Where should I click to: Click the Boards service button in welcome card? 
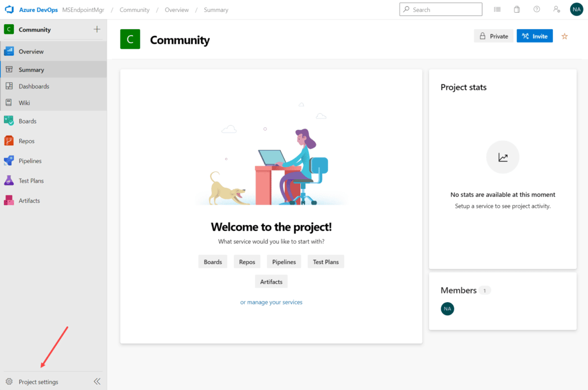click(212, 262)
